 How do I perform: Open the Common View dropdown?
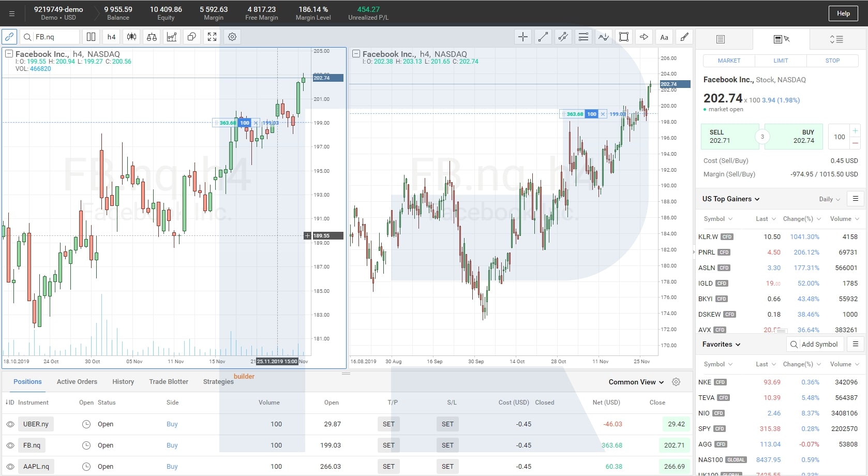636,382
